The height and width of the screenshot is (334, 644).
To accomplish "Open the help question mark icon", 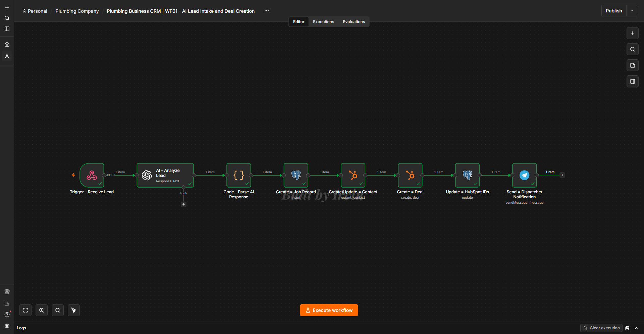I will pyautogui.click(x=7, y=315).
